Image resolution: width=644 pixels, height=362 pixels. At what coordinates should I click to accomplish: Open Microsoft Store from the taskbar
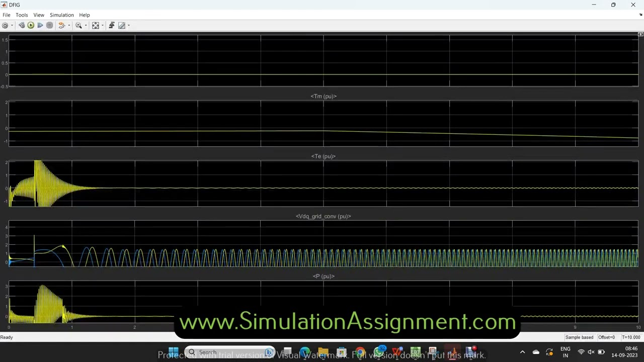pyautogui.click(x=342, y=352)
